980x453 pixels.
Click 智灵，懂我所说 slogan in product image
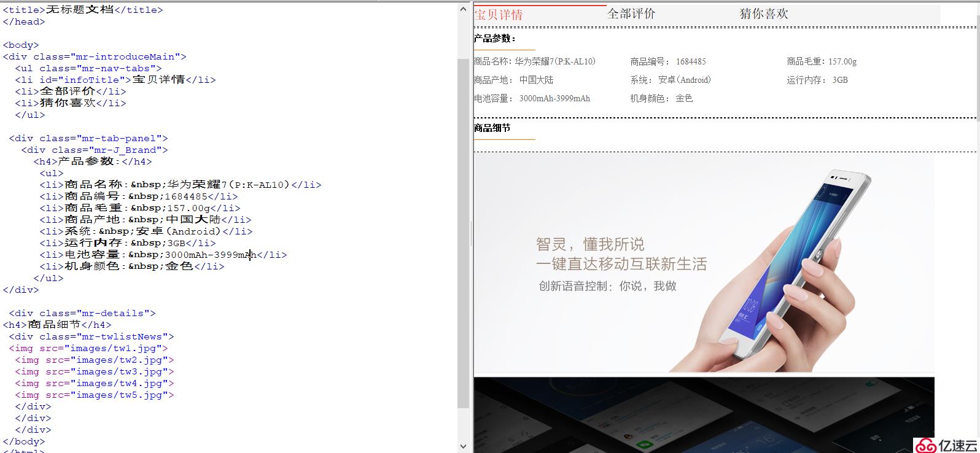coord(590,244)
